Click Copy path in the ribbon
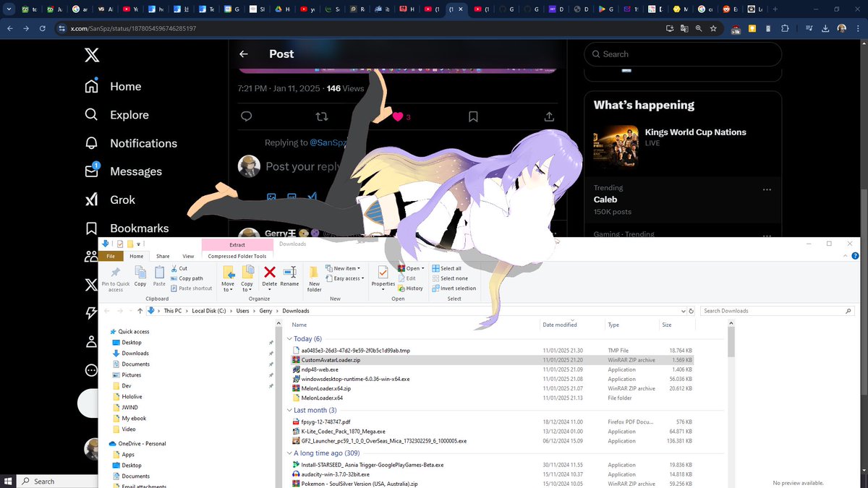Viewport: 868px width, 488px height. point(187,278)
